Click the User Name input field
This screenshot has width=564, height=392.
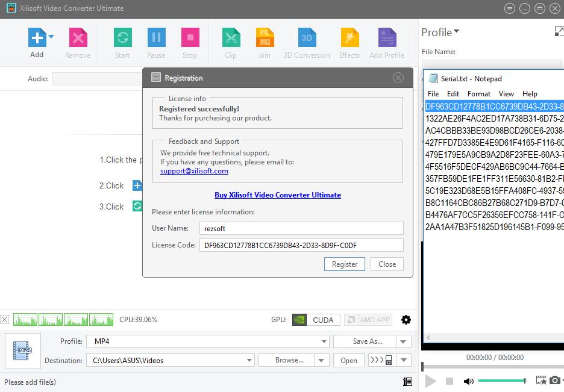[301, 228]
